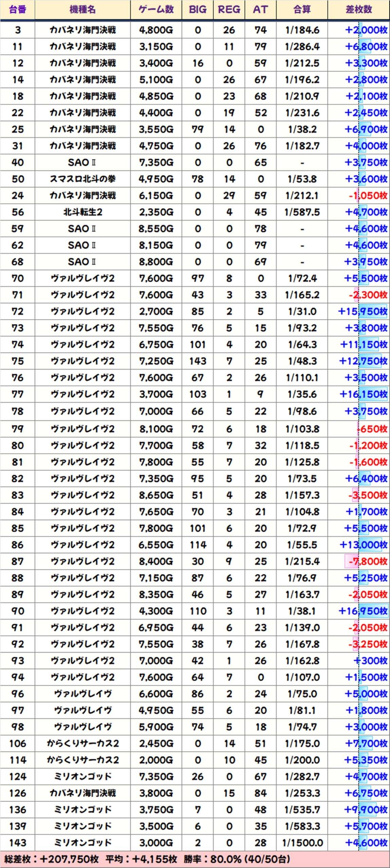Select the +3,950枚 value in row 68
Viewport: 390px width, 868px height.
366,262
